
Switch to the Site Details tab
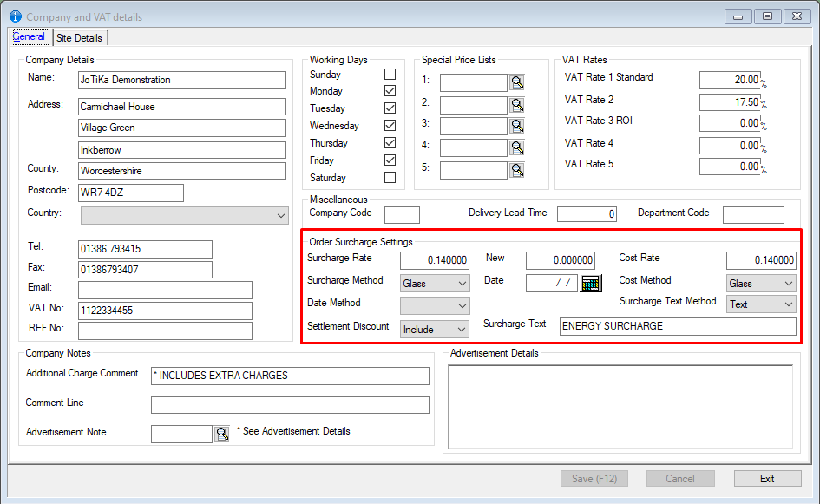click(79, 38)
